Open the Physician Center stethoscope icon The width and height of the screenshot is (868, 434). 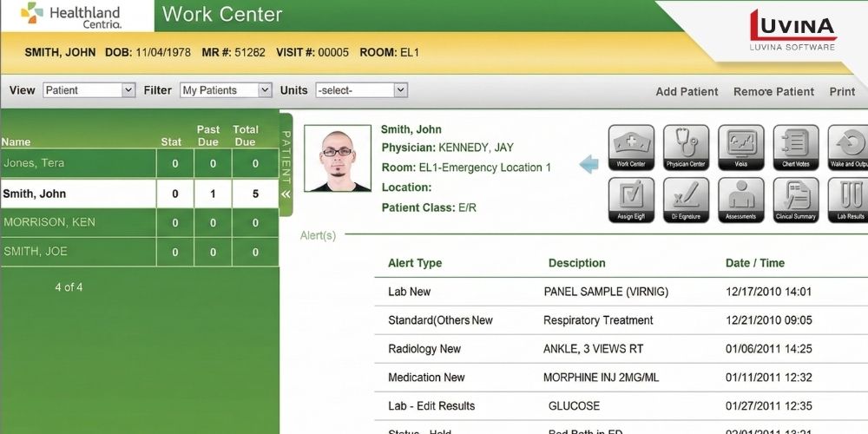[686, 146]
